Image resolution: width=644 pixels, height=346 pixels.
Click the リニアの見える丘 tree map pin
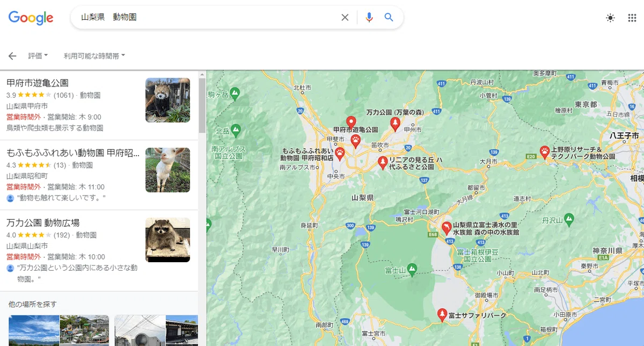pyautogui.click(x=383, y=163)
